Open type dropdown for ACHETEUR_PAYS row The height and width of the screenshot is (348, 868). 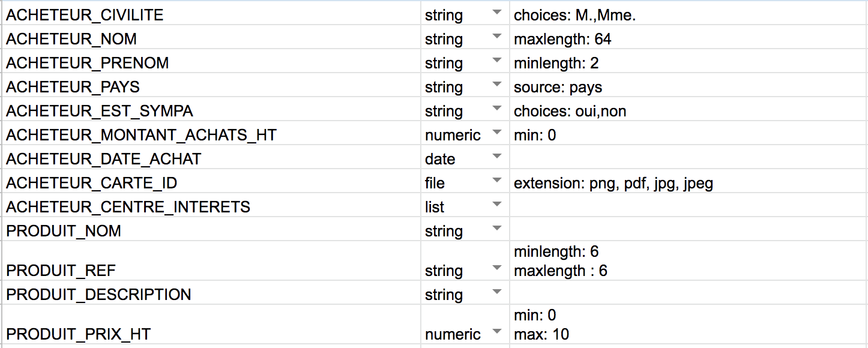496,85
